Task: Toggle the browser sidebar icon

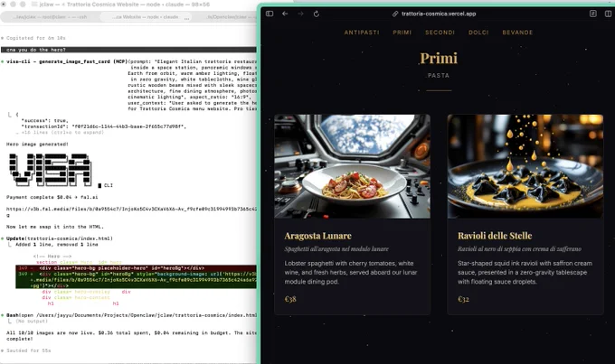Action: click(x=270, y=14)
